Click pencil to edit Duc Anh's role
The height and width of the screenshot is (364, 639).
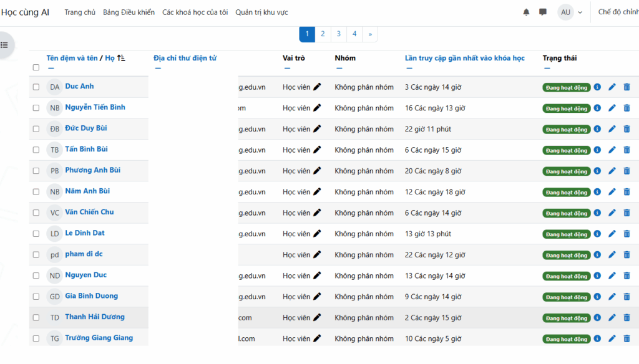317,87
